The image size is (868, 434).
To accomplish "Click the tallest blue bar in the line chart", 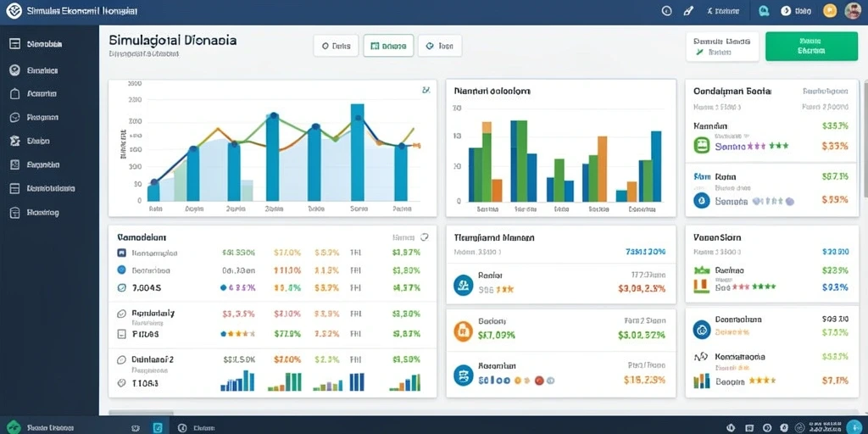I will [x=358, y=153].
